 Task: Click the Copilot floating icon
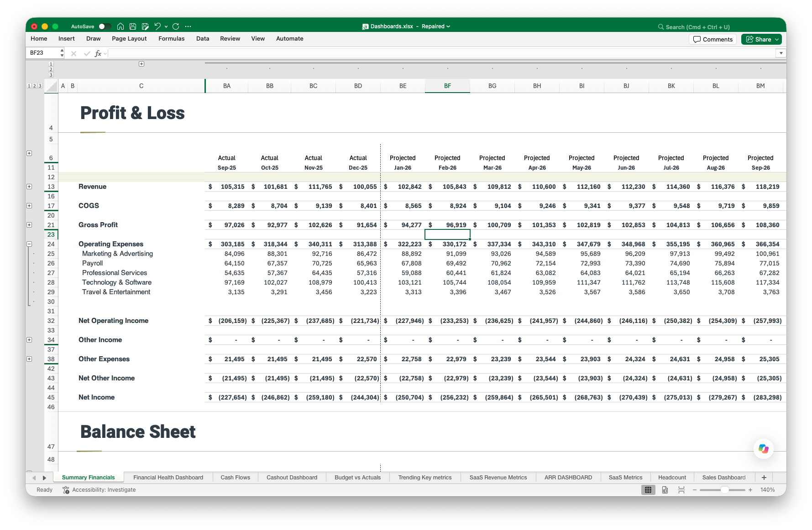[x=763, y=448]
